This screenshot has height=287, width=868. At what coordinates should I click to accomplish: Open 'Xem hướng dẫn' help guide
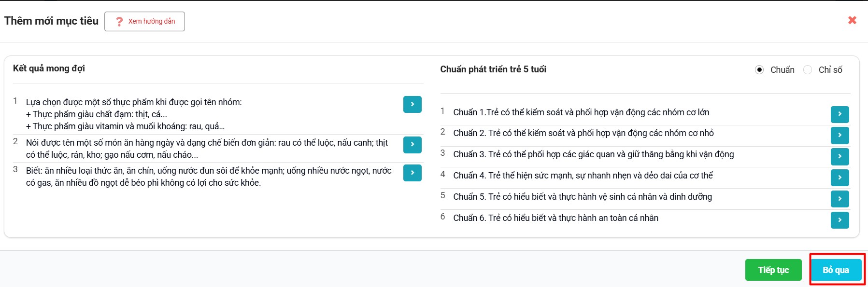click(144, 21)
